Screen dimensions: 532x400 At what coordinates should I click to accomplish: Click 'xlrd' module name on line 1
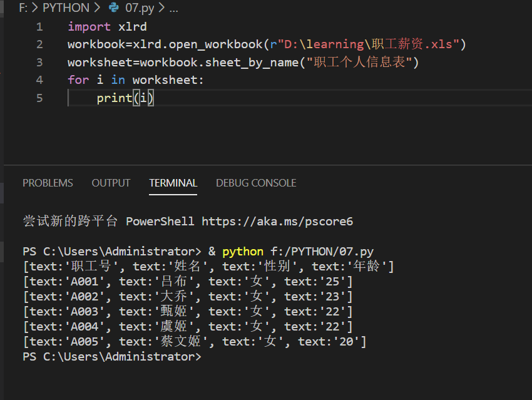132,27
